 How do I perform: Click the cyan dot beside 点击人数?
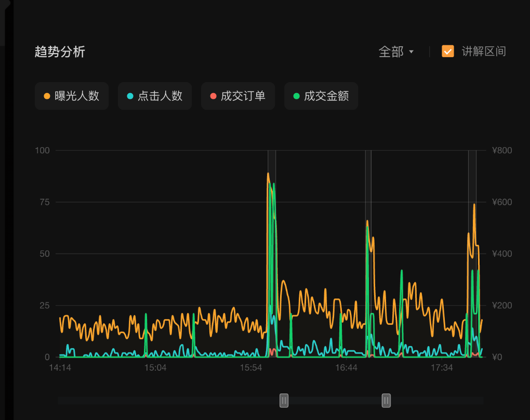[x=130, y=96]
